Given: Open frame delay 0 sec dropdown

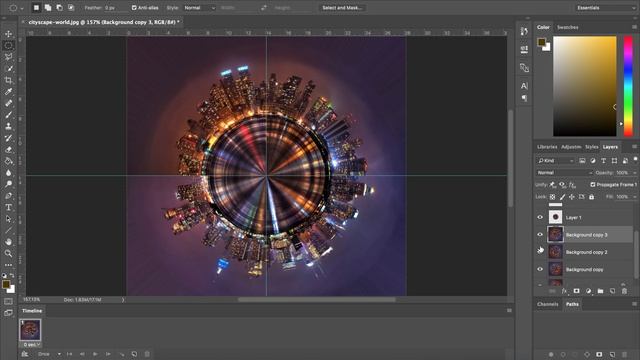Looking at the screenshot, I should (31, 344).
